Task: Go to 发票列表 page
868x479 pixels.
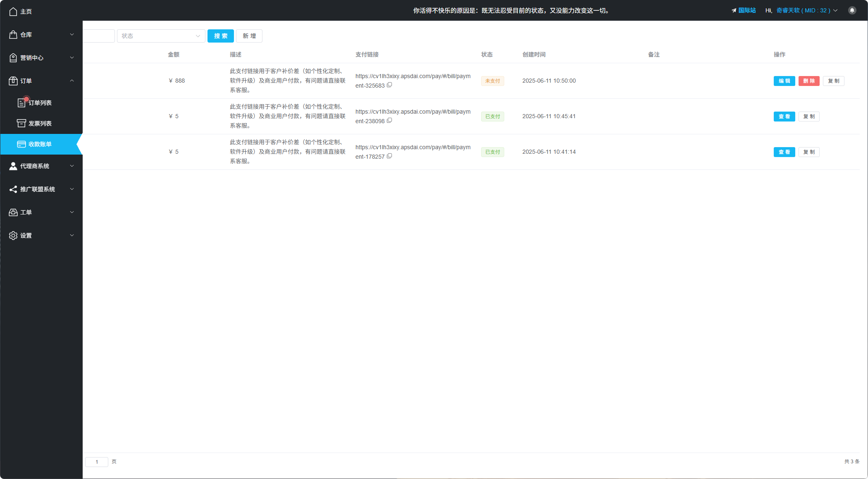Action: point(40,124)
